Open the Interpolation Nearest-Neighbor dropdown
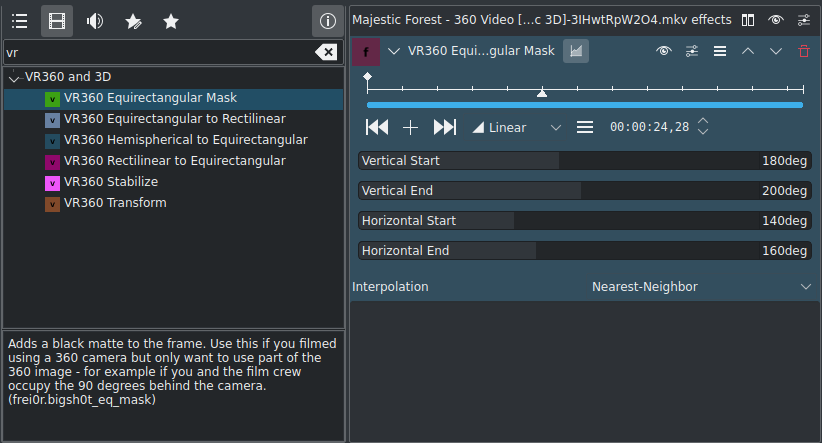 coord(700,287)
